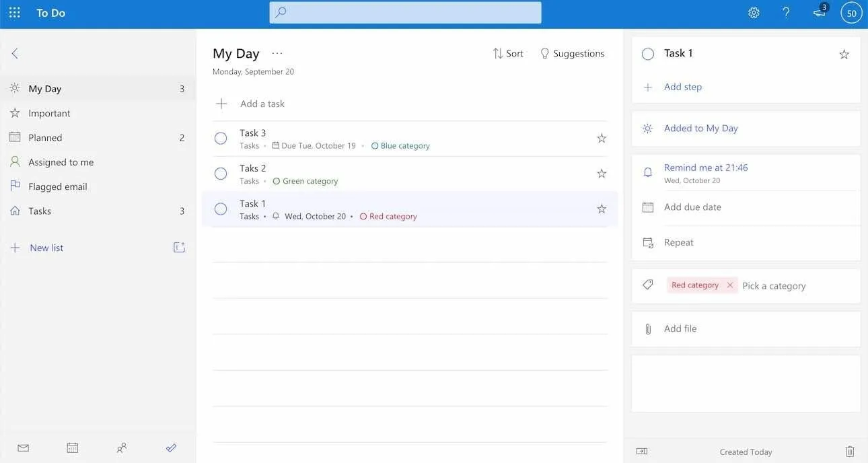Mark Task 3 as completed
Viewport: 868px width, 463px height.
[221, 139]
